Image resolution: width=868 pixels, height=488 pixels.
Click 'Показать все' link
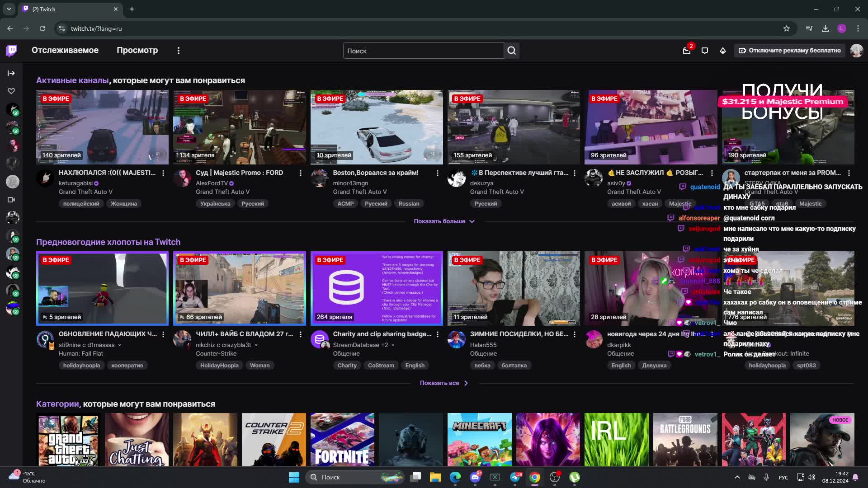[x=444, y=383]
